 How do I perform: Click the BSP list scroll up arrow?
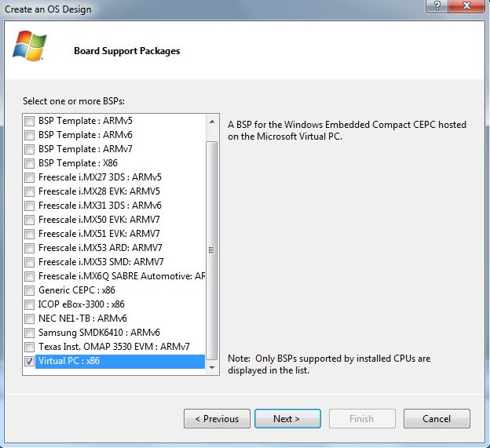pyautogui.click(x=212, y=122)
